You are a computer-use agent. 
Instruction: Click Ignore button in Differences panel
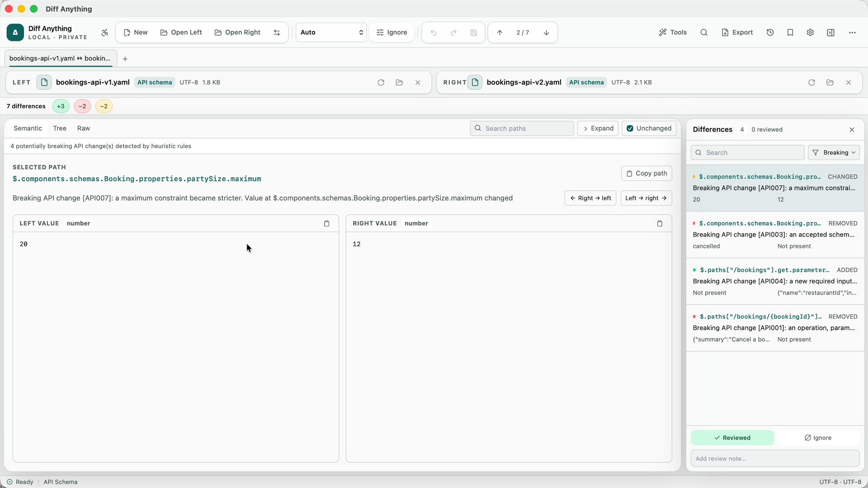(818, 438)
